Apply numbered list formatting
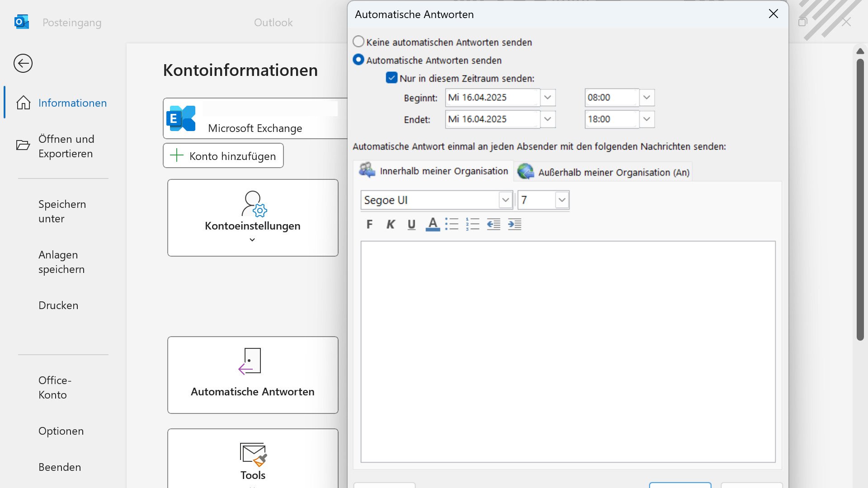The image size is (868, 488). [472, 224]
